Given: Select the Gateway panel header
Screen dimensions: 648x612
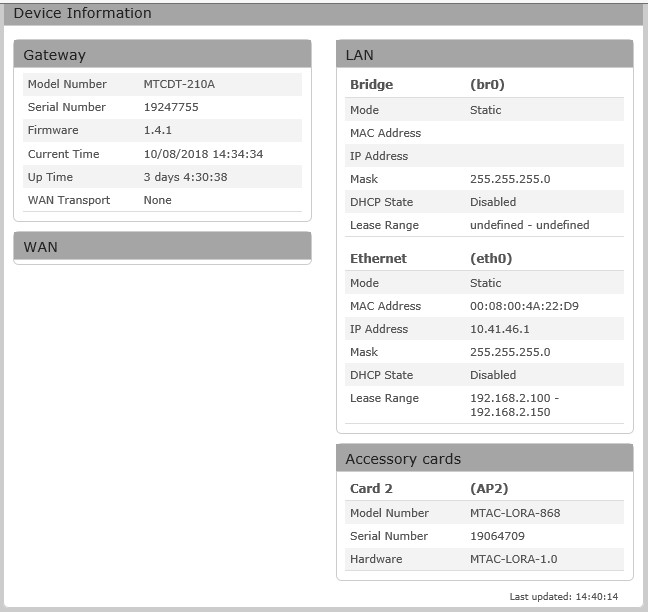Looking at the screenshot, I should tap(54, 55).
